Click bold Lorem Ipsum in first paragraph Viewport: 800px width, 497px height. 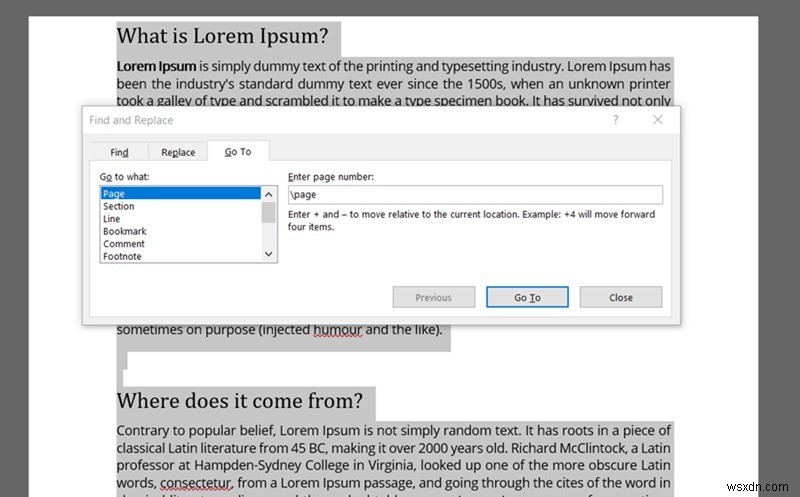click(x=157, y=66)
